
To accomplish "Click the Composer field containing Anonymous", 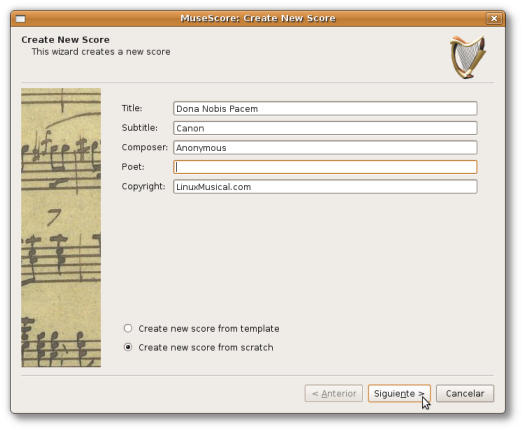I will tap(325, 148).
